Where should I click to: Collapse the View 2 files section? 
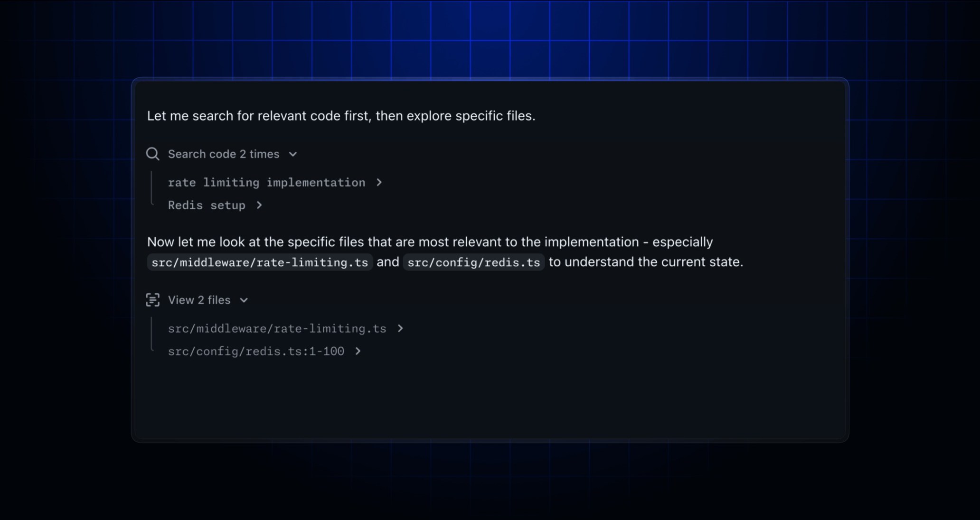tap(244, 300)
